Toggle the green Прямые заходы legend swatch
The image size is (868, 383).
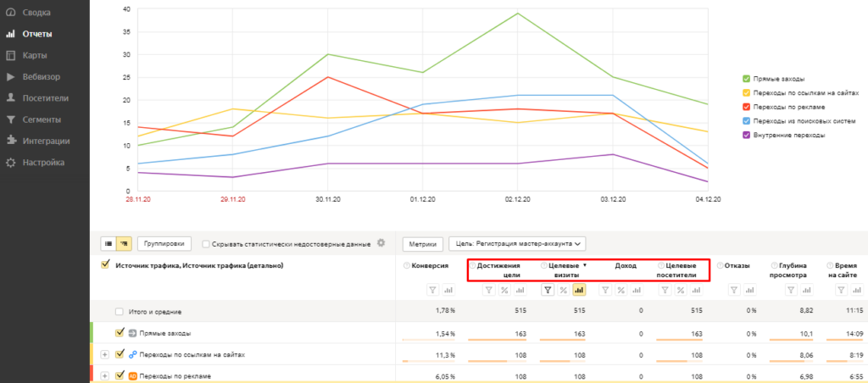[x=746, y=79]
